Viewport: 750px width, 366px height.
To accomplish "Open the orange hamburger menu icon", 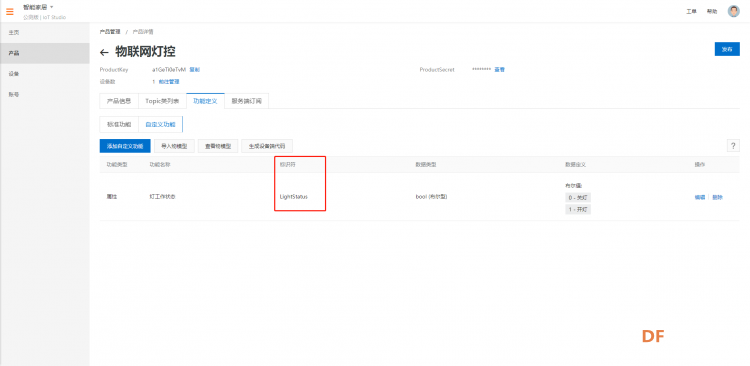I will (10, 11).
